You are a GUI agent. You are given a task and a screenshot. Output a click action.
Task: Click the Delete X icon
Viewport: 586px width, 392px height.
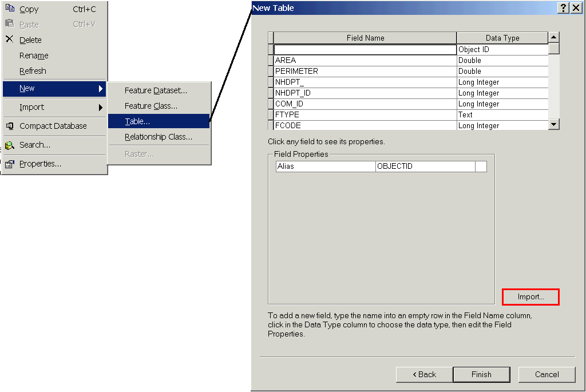click(9, 39)
